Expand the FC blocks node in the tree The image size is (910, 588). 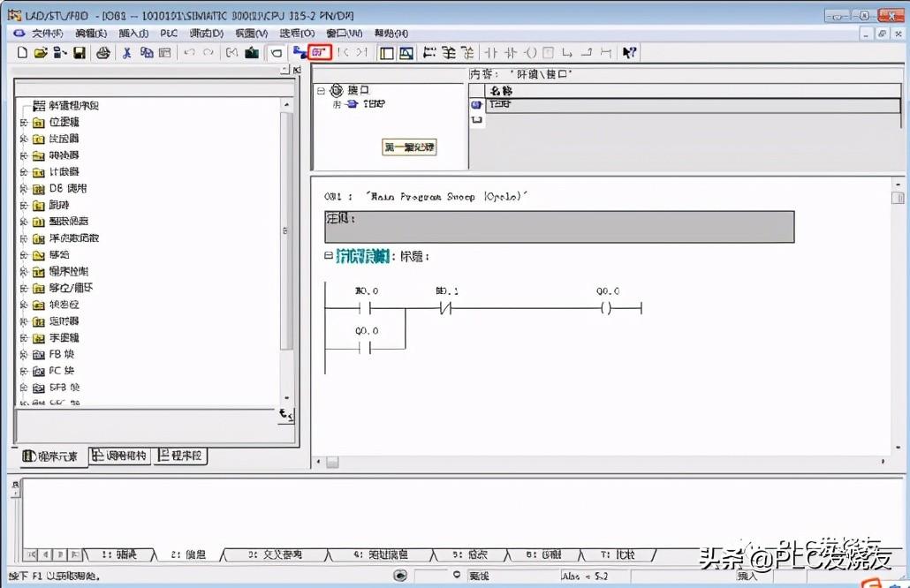tap(24, 371)
